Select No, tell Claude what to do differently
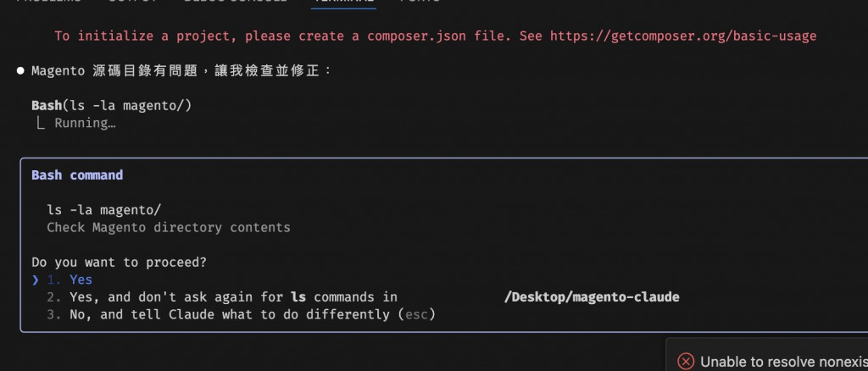This screenshot has width=868, height=371. 242,314
